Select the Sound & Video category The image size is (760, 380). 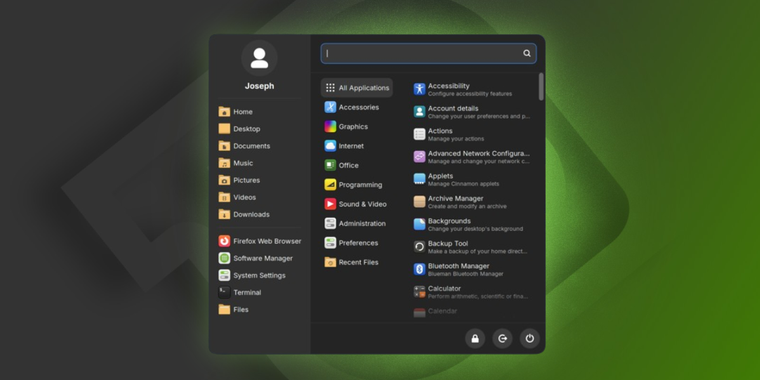tap(356, 204)
